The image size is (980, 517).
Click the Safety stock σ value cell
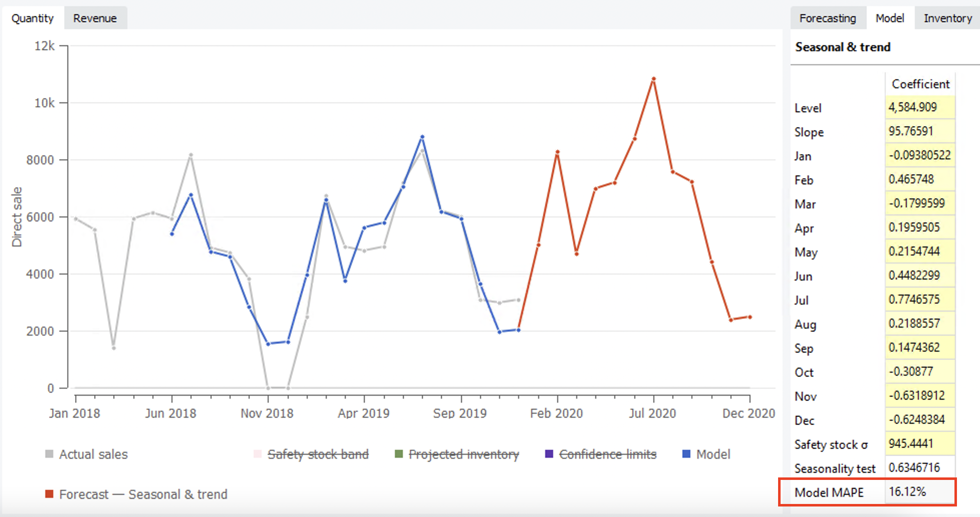[919, 444]
